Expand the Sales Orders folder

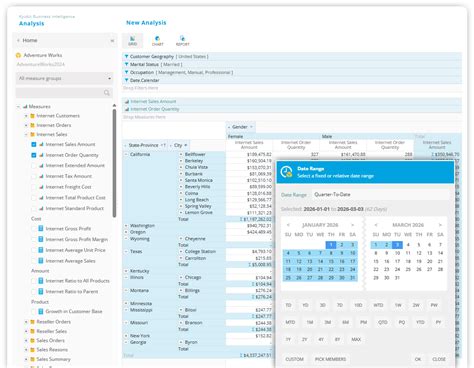click(x=26, y=341)
